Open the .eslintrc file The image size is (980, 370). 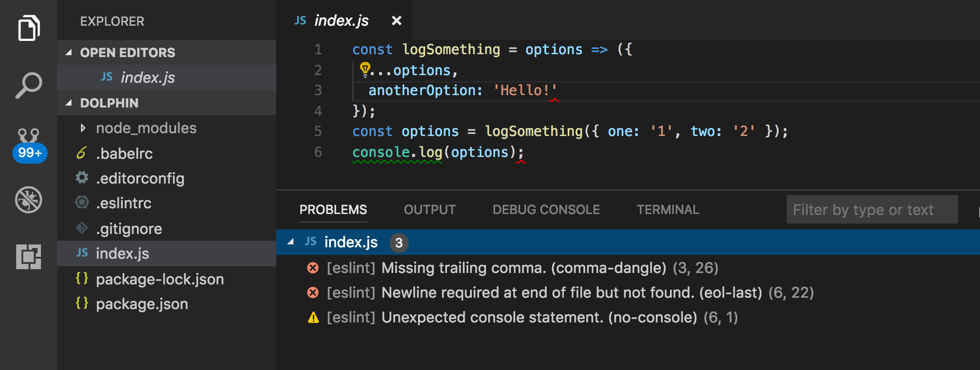pos(124,204)
